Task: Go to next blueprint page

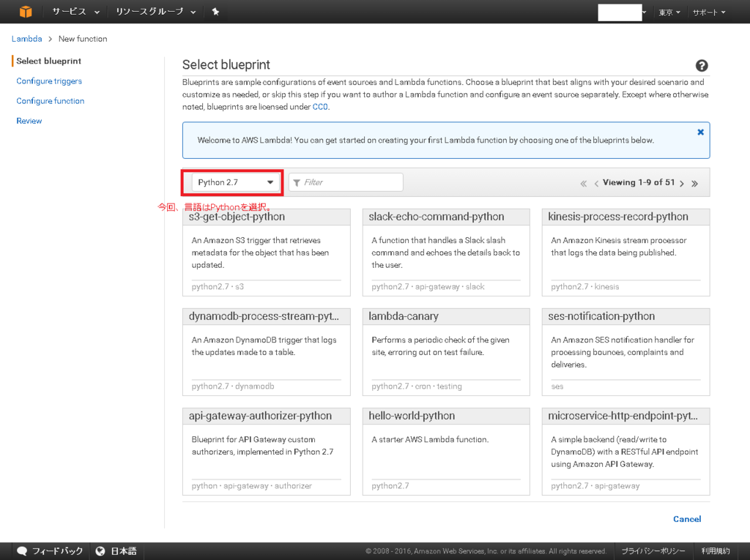Action: click(682, 183)
